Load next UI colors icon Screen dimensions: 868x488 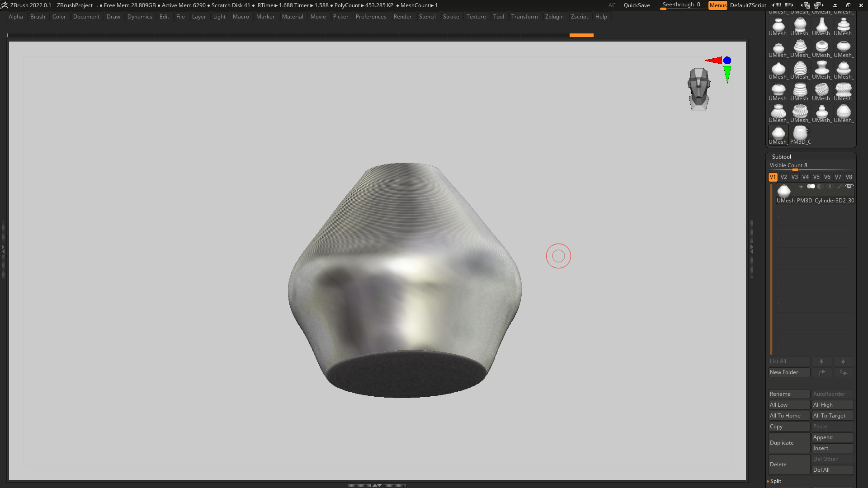pos(789,5)
